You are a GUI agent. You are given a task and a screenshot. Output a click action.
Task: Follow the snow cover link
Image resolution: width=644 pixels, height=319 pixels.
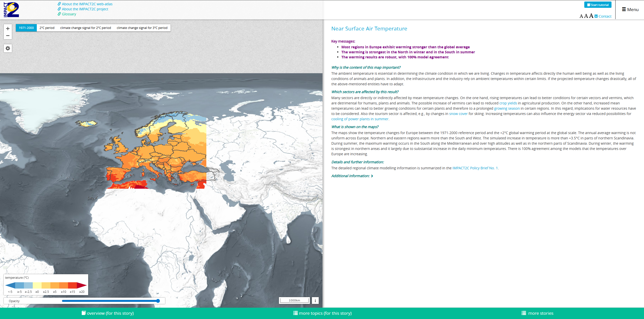click(x=458, y=114)
